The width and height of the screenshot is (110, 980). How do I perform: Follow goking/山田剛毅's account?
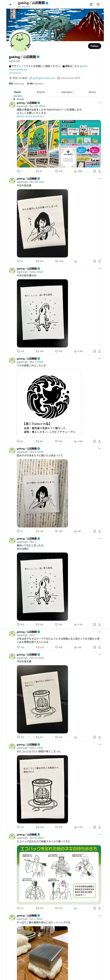click(x=95, y=46)
